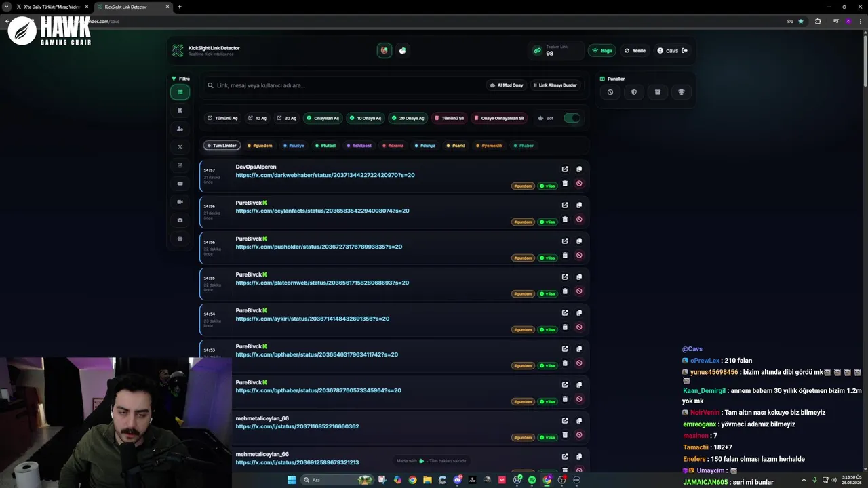The width and height of the screenshot is (868, 488).
Task: Open the trophy panel under Paneller
Action: (x=682, y=92)
